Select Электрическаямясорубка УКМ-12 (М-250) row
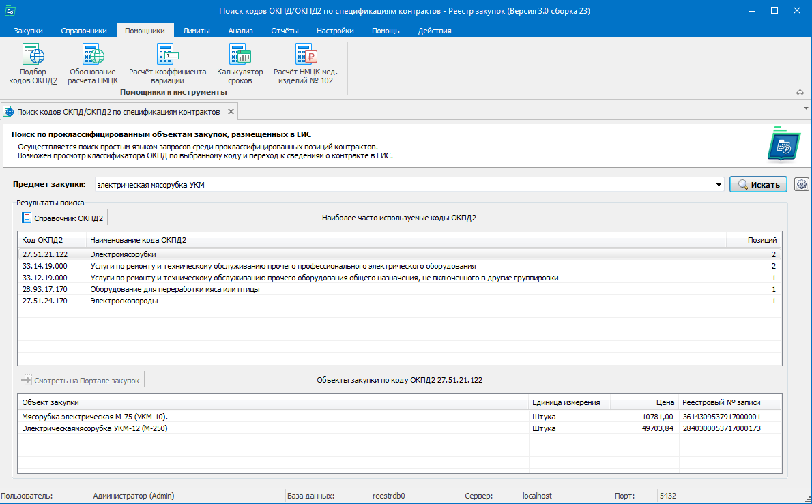 click(400, 428)
